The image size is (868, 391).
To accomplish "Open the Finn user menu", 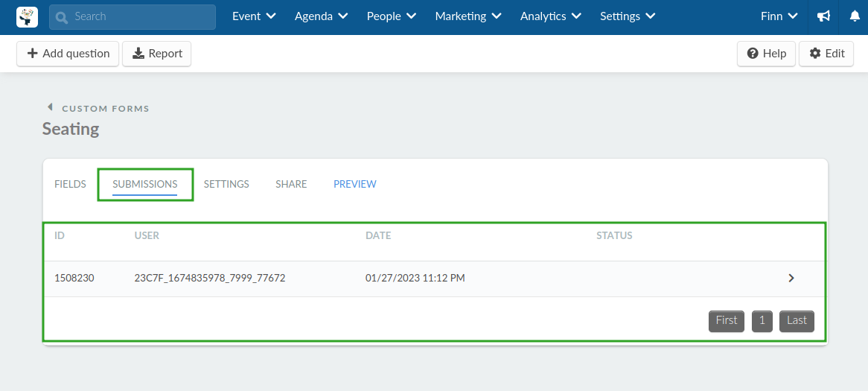I will (x=779, y=16).
